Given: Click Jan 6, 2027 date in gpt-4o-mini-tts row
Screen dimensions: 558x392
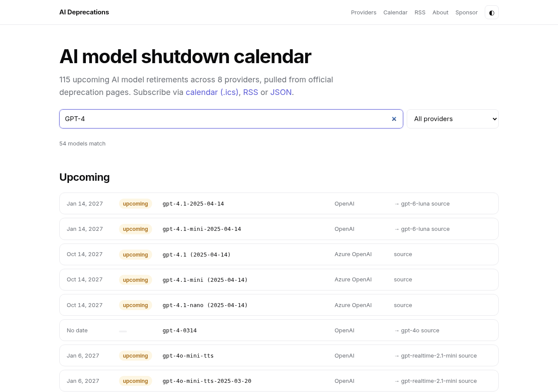Looking at the screenshot, I should [x=83, y=355].
